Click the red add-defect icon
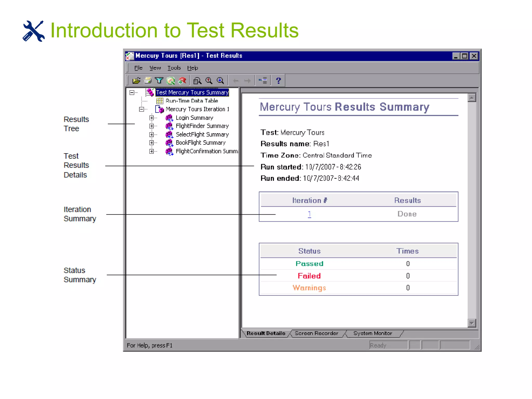532x399 pixels. pyautogui.click(x=182, y=81)
